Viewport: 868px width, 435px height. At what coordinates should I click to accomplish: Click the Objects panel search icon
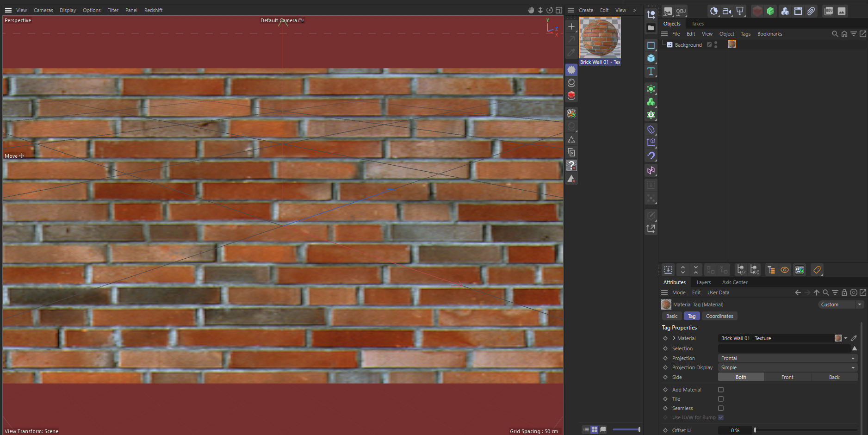tap(835, 34)
